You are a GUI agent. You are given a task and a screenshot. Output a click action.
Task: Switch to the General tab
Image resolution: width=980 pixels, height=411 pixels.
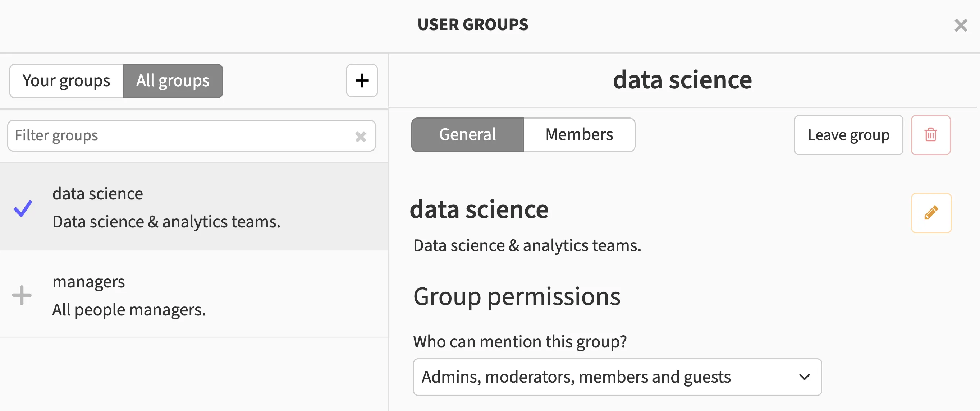[467, 135]
